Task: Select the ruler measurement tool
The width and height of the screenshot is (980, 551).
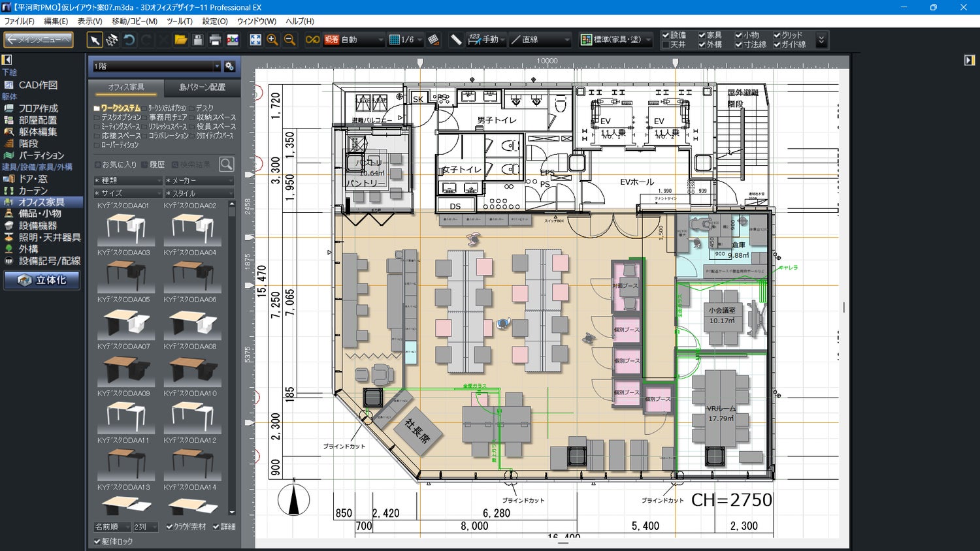Action: pyautogui.click(x=456, y=40)
